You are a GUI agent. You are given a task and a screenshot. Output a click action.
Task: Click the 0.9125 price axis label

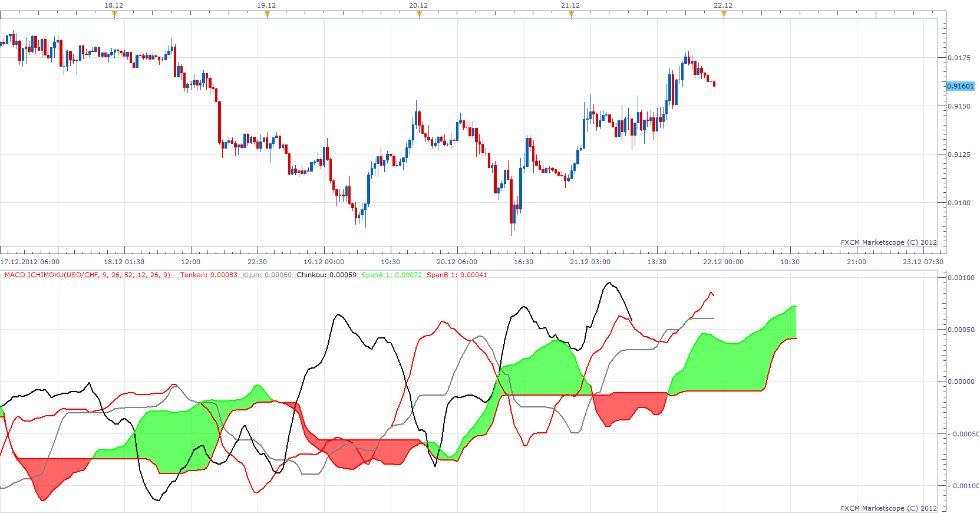point(959,154)
